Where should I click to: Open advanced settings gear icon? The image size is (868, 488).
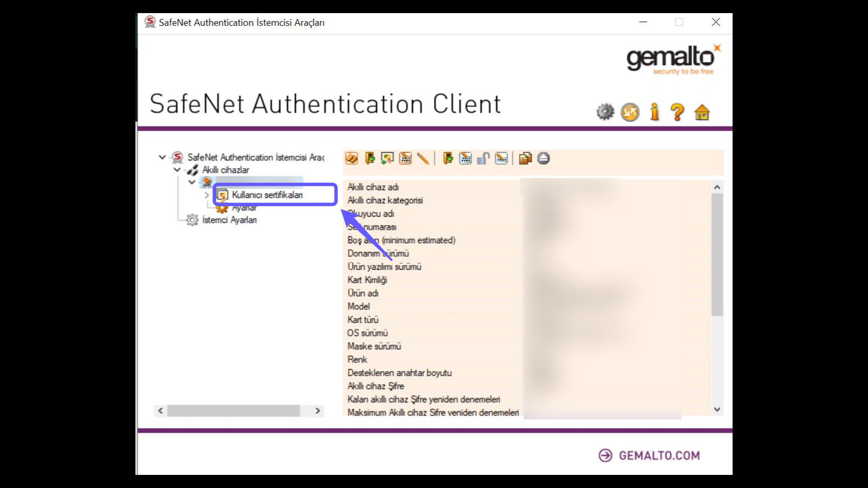click(605, 112)
